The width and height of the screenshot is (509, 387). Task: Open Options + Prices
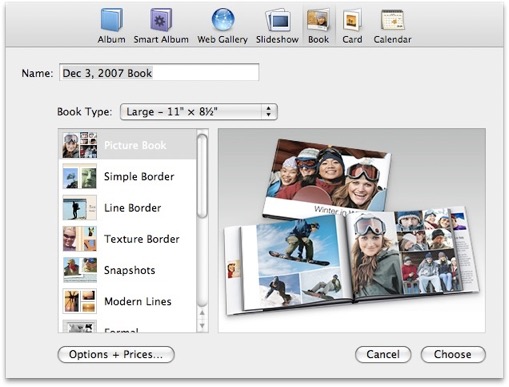pyautogui.click(x=116, y=354)
